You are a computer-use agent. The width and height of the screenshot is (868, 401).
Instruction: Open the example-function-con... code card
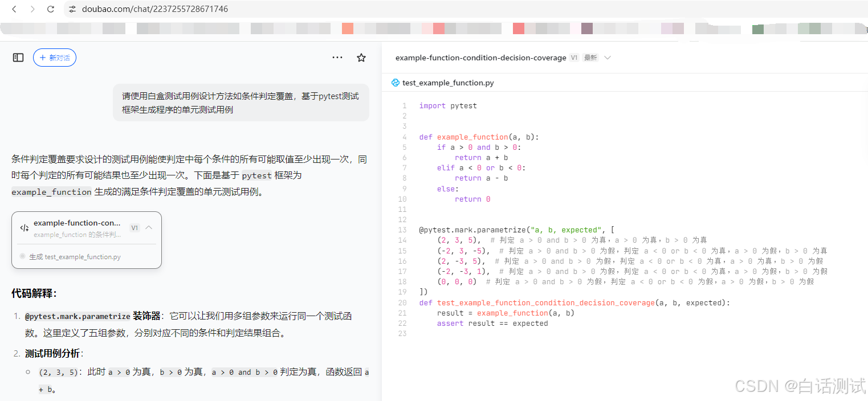coord(87,240)
